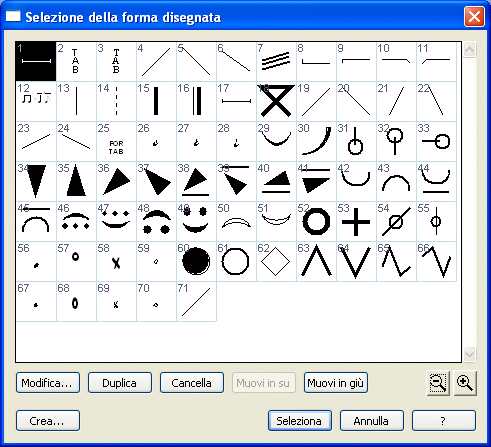Pick shape 16, the double vertical bars
491x447 pixels.
click(x=196, y=101)
